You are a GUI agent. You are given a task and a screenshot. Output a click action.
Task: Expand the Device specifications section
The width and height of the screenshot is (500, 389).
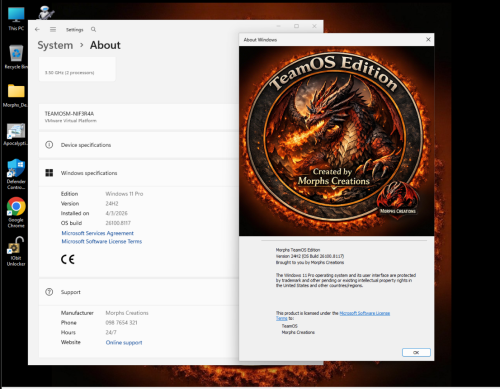click(139, 145)
